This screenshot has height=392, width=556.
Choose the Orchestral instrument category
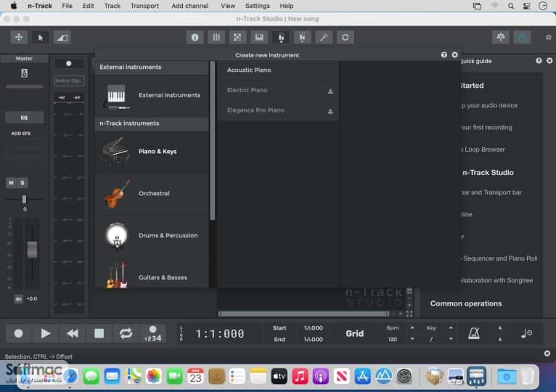[x=152, y=194]
